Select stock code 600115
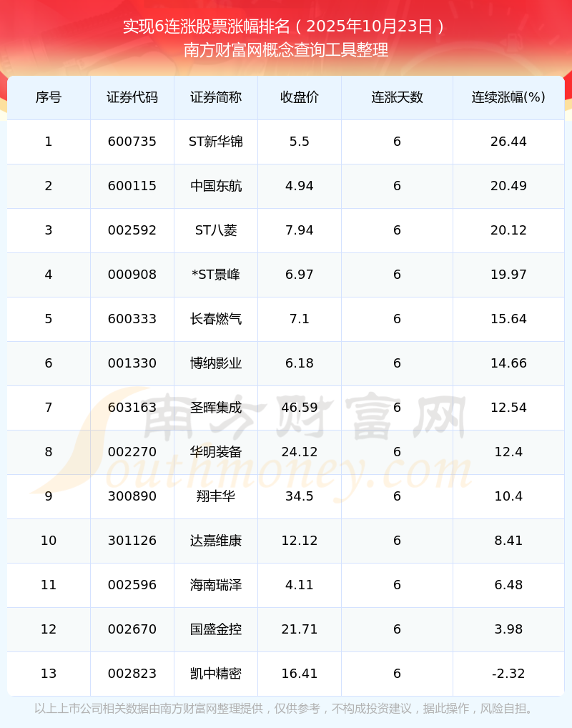The height and width of the screenshot is (728, 572). click(x=132, y=186)
